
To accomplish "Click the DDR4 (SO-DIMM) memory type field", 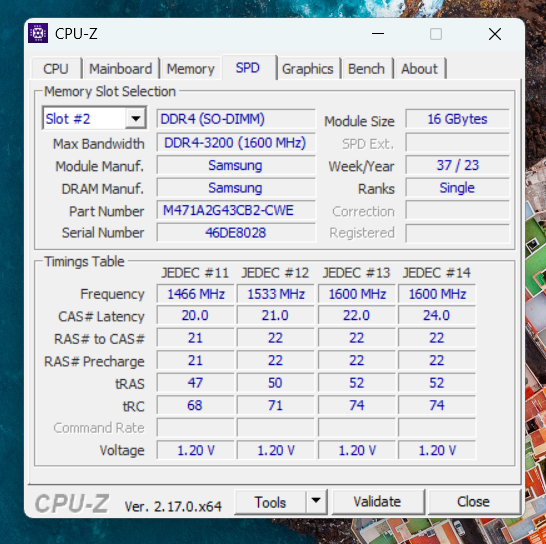I will [x=236, y=119].
